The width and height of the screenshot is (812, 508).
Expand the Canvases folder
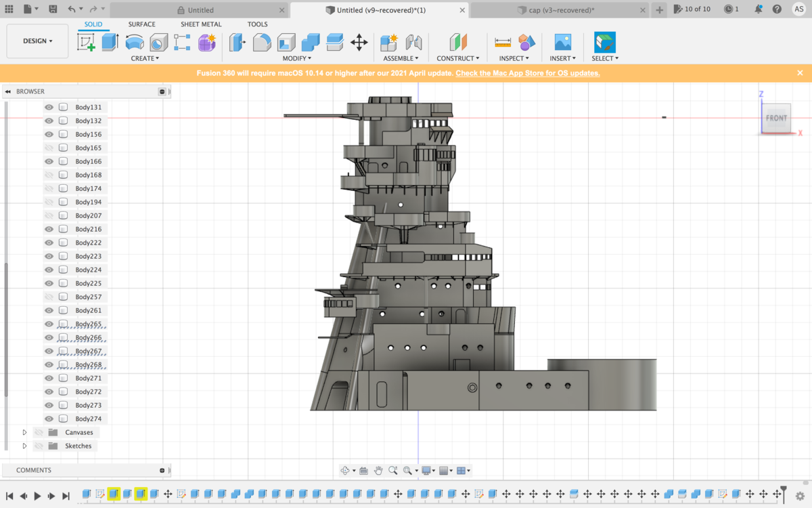(x=25, y=432)
